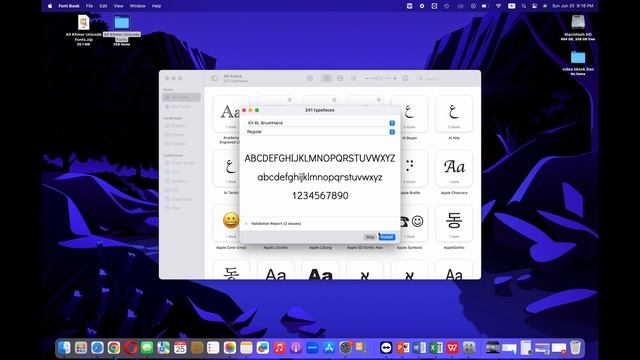Open WPS Office from the Dock
The image size is (640, 360).
pos(452,347)
